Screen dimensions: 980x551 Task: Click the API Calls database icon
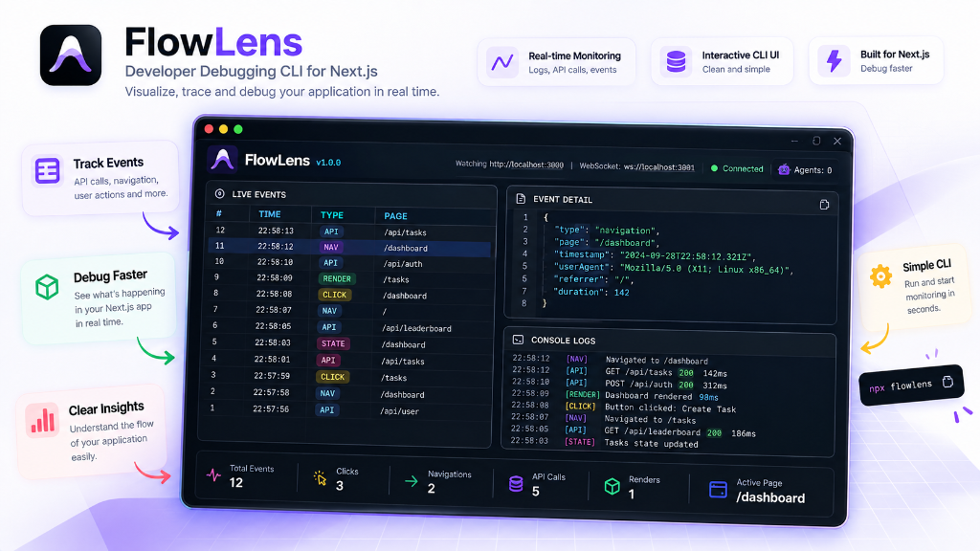(x=516, y=483)
